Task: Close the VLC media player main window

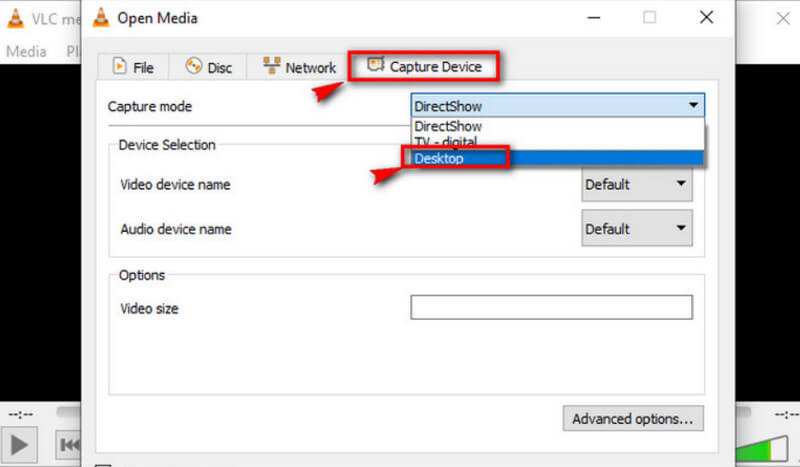Action: click(x=783, y=19)
